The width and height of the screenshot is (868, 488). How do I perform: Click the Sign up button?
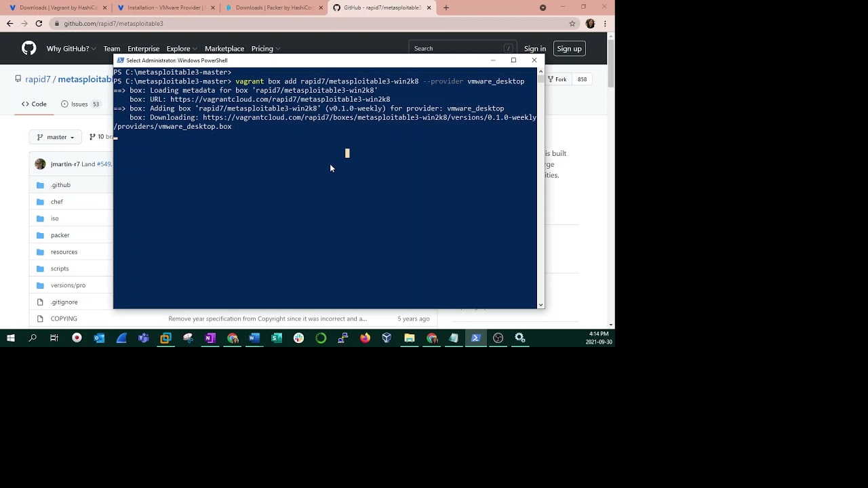point(569,48)
